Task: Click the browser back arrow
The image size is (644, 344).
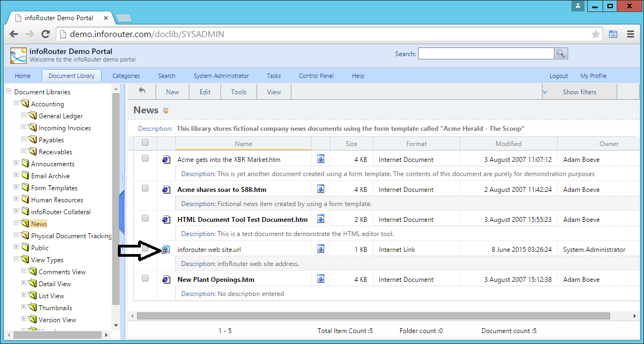Action: [14, 34]
